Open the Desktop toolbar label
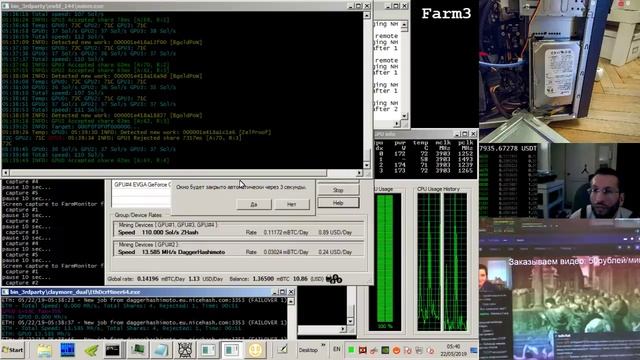This screenshot has height=360, width=640. tap(308, 350)
